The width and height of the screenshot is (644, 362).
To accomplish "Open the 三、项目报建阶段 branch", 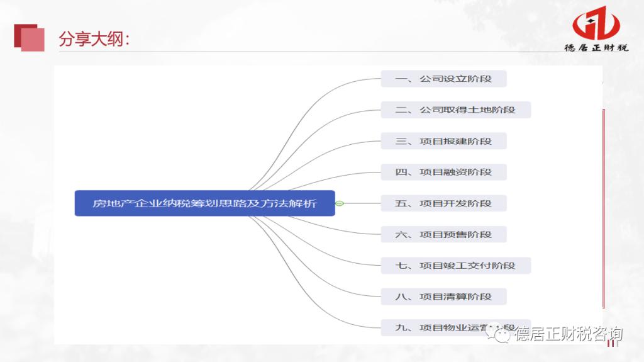I will pos(443,141).
